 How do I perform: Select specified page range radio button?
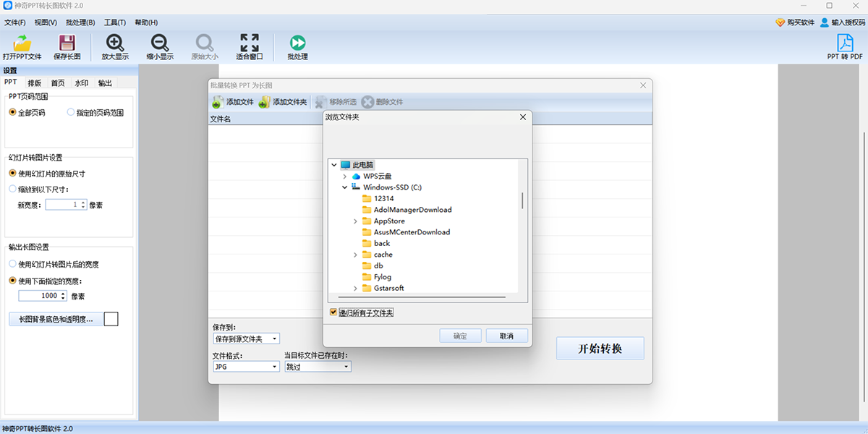tap(70, 112)
